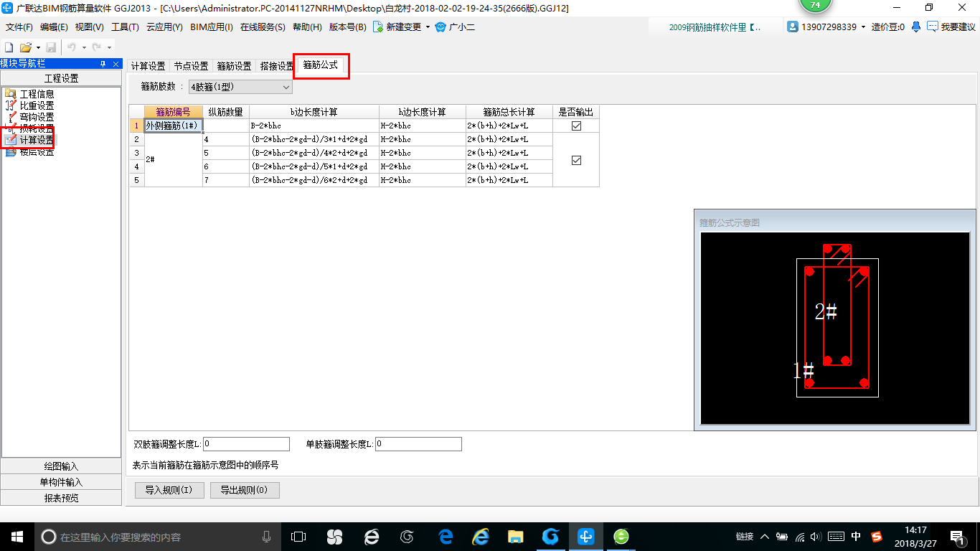The width and height of the screenshot is (980, 551).
Task: Open the 视图(V) menu
Action: [x=89, y=27]
